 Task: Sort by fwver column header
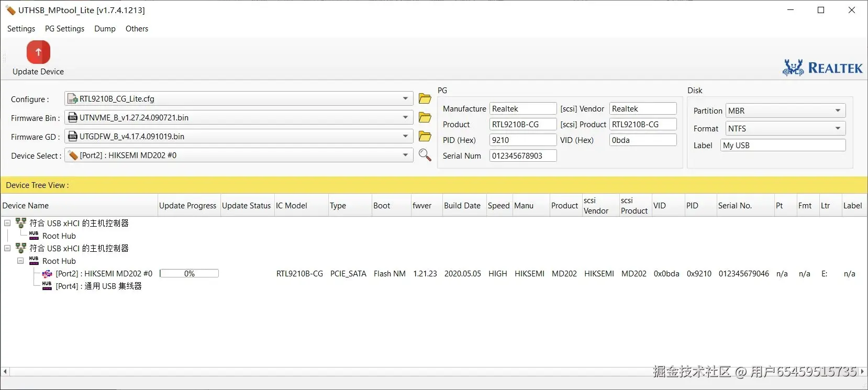point(426,206)
